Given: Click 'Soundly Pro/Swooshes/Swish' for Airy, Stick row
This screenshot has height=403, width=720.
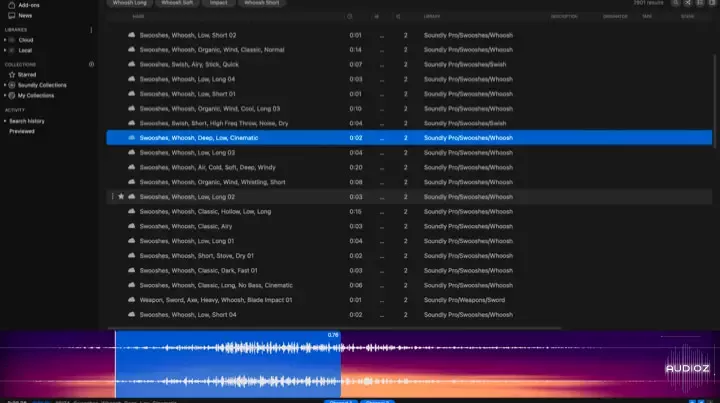Looking at the screenshot, I should (x=465, y=64).
